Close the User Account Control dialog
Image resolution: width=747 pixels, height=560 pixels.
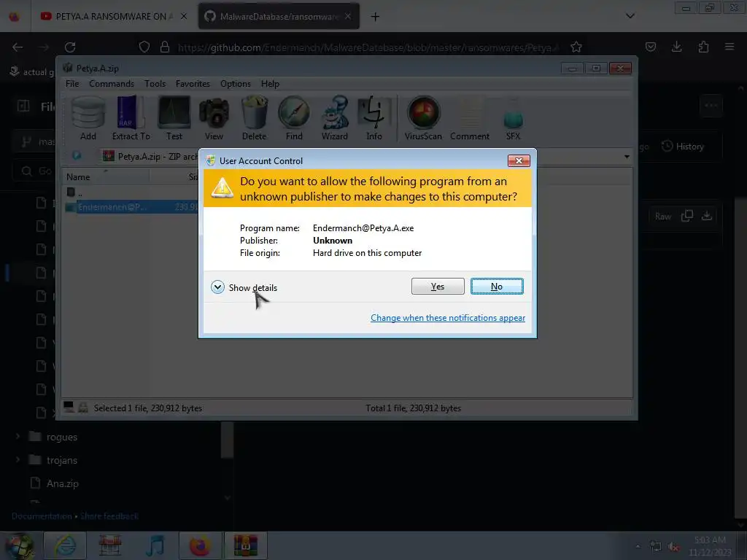[519, 161]
